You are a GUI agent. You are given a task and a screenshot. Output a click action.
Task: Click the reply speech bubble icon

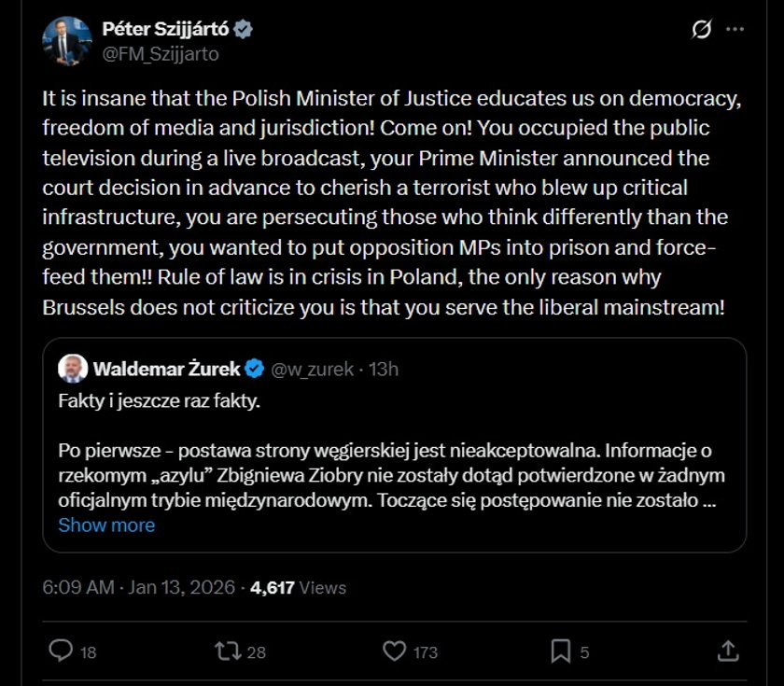pos(60,651)
